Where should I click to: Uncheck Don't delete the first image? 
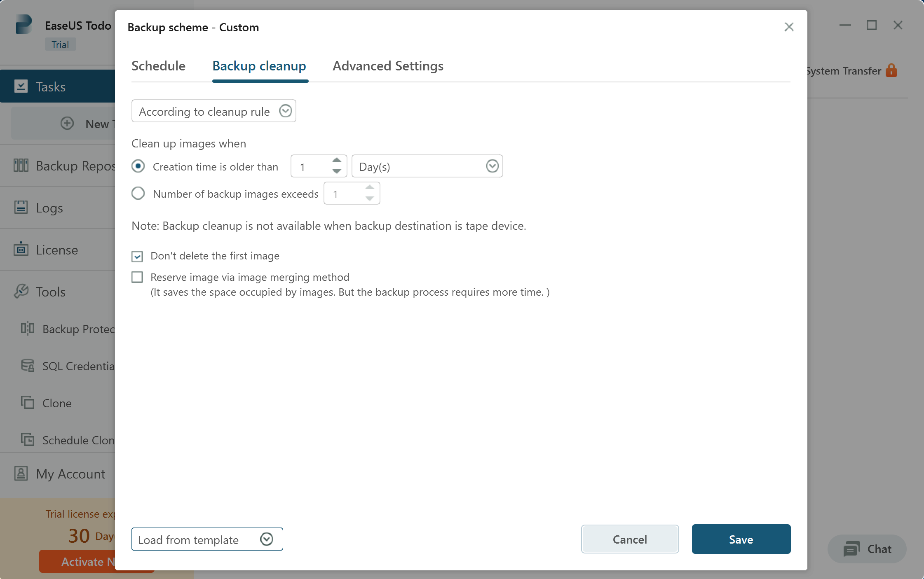point(137,256)
